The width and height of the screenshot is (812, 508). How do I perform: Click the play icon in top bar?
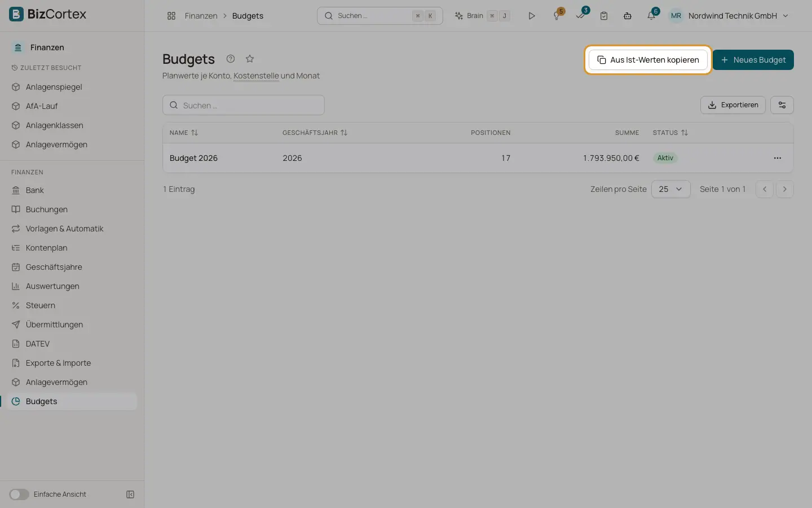coord(531,16)
